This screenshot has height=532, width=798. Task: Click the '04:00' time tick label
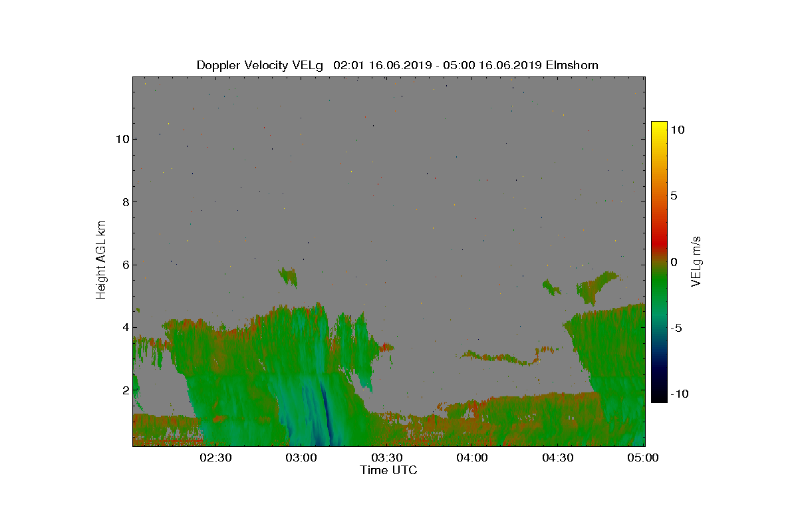[x=471, y=458]
